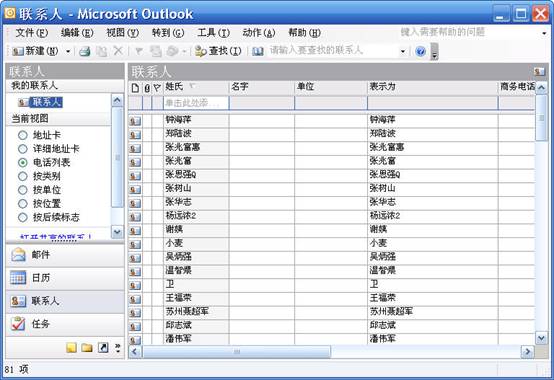Select the 按类别 view radio button

pyautogui.click(x=23, y=176)
